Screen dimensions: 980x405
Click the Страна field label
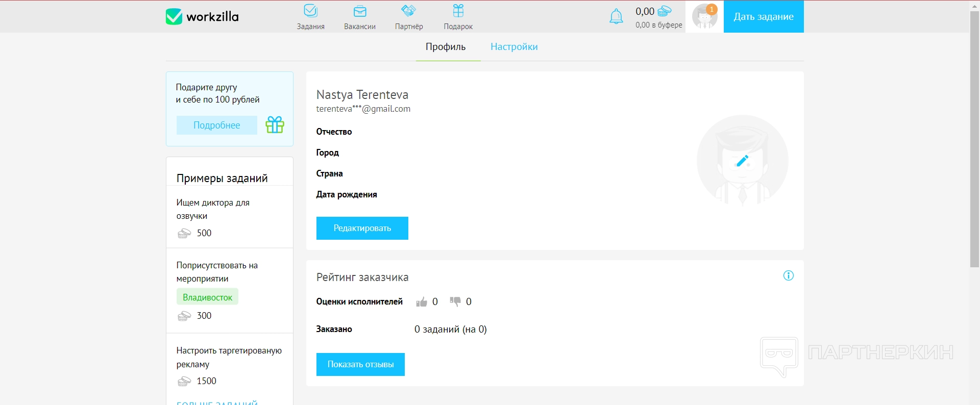coord(329,173)
